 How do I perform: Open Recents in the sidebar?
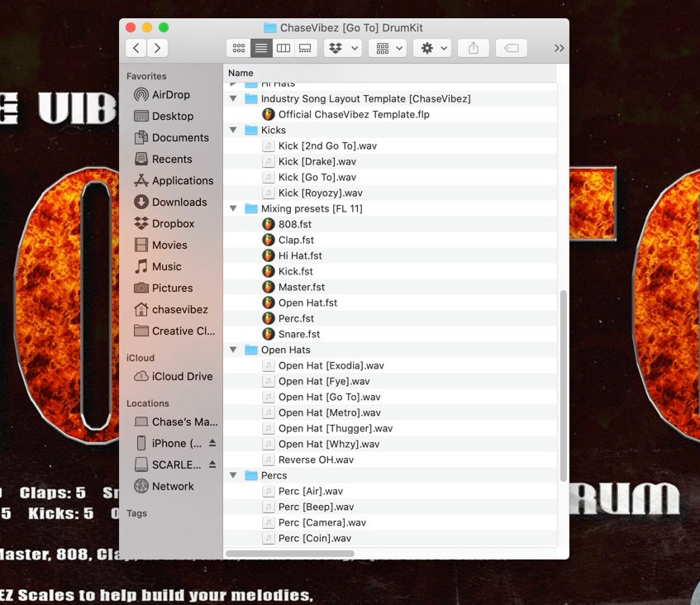172,159
